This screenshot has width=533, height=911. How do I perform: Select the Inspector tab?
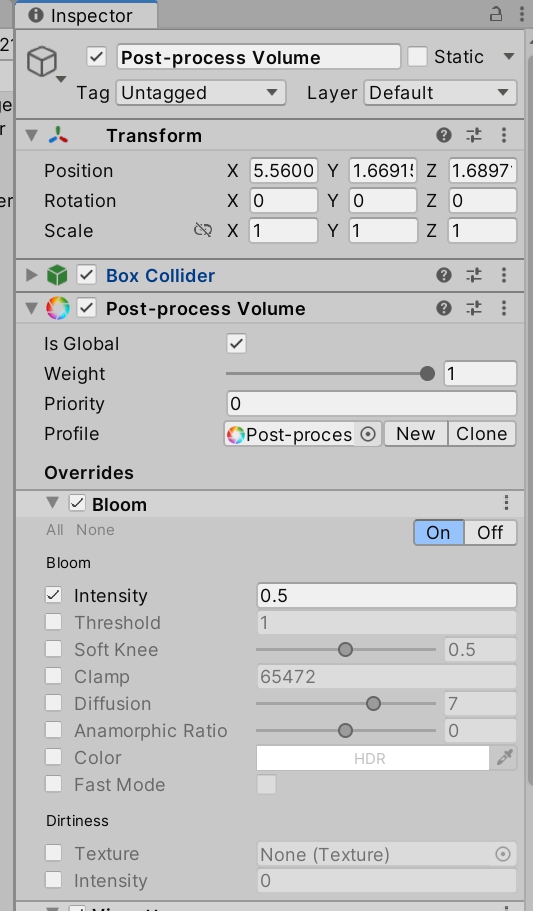[86, 15]
